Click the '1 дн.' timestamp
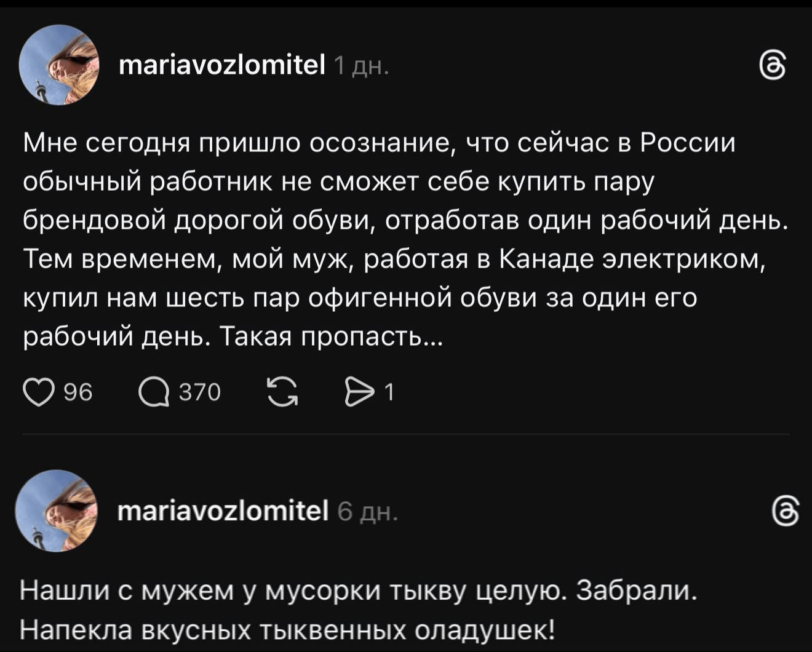812x652 pixels. click(x=360, y=65)
